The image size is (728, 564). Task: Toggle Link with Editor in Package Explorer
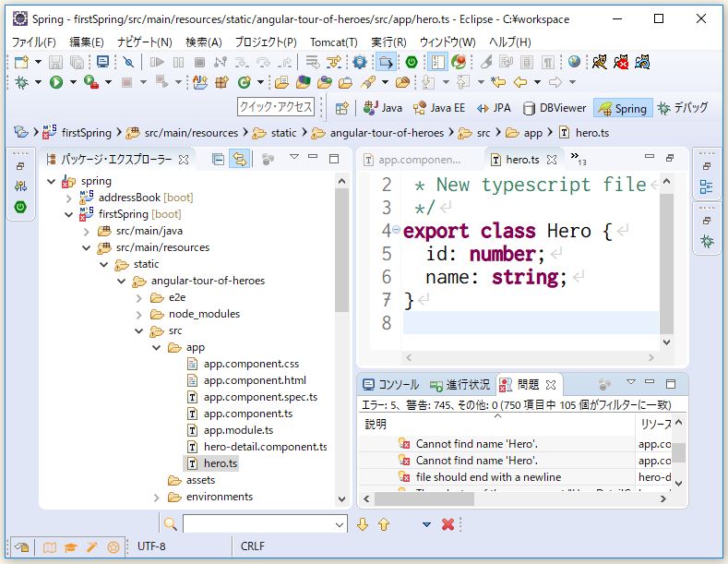(240, 160)
